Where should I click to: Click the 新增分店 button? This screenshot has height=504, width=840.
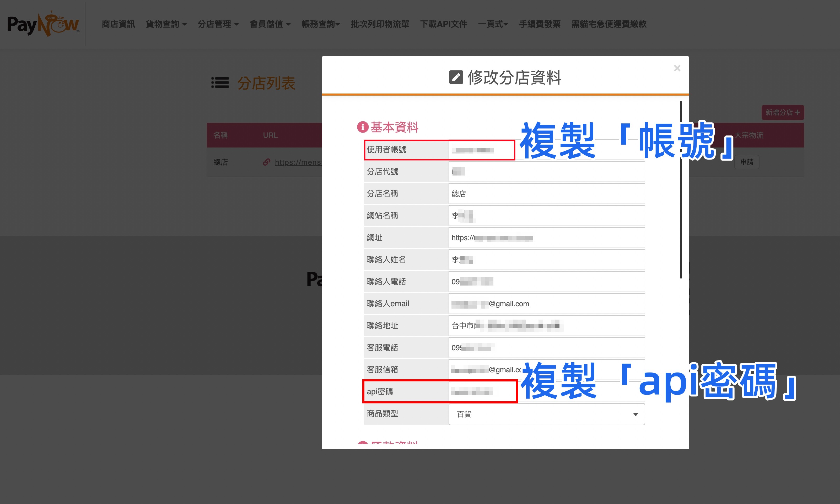click(x=783, y=112)
